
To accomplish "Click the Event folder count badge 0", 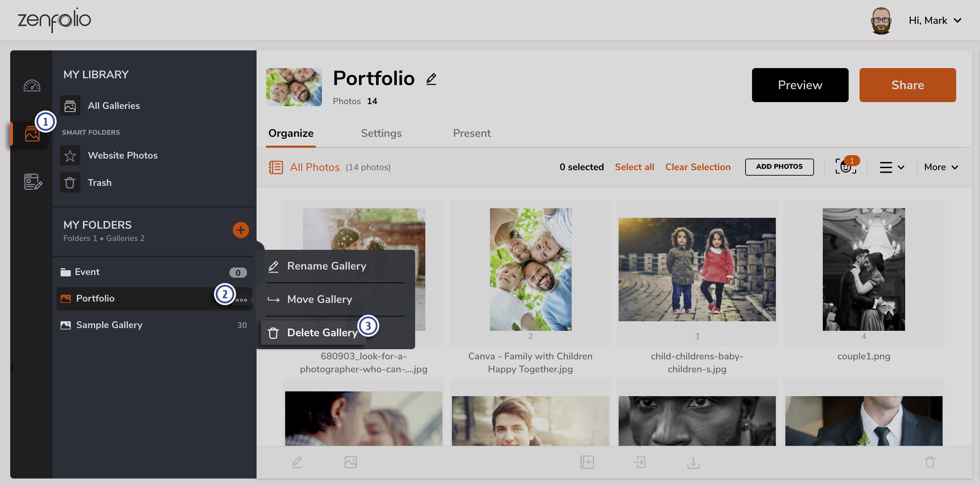I will (x=238, y=273).
